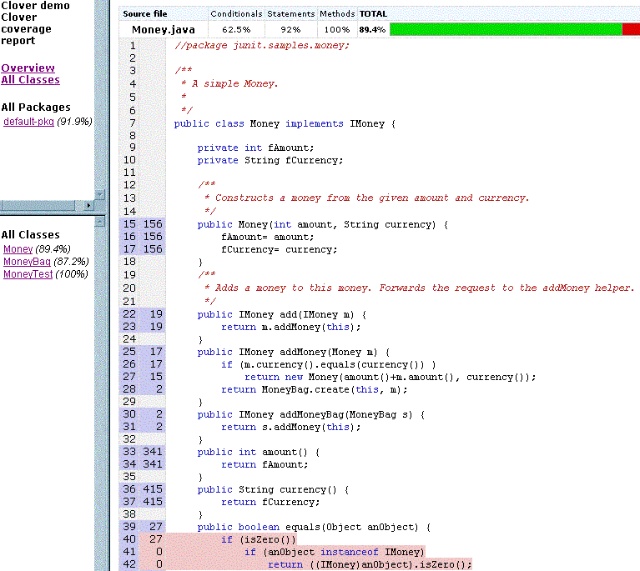Screen dimensions: 640x571
Task: Click the hit count 415 on line 36
Action: [153, 488]
